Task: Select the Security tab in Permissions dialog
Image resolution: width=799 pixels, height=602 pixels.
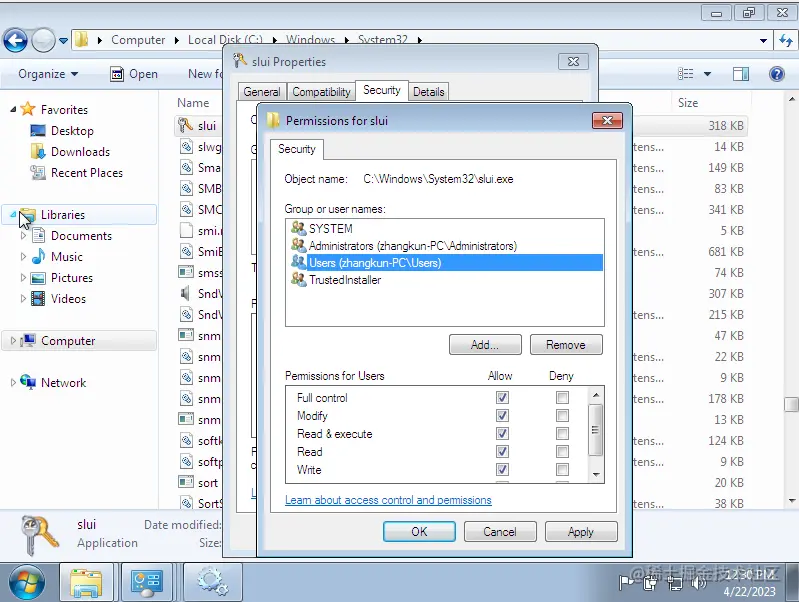Action: pyautogui.click(x=297, y=149)
